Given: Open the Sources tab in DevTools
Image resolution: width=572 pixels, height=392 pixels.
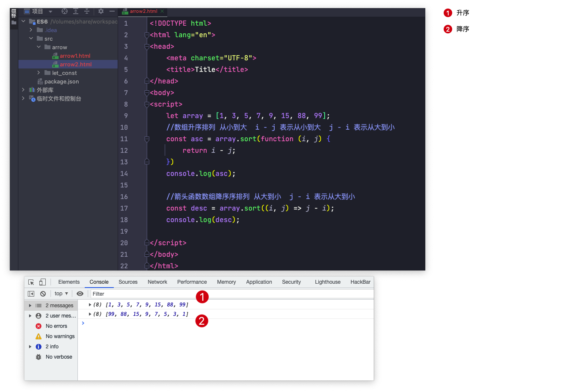Looking at the screenshot, I should (128, 282).
